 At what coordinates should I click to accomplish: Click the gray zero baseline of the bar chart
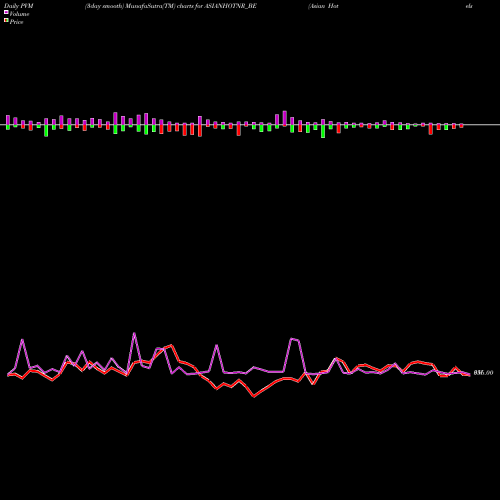pyautogui.click(x=250, y=125)
